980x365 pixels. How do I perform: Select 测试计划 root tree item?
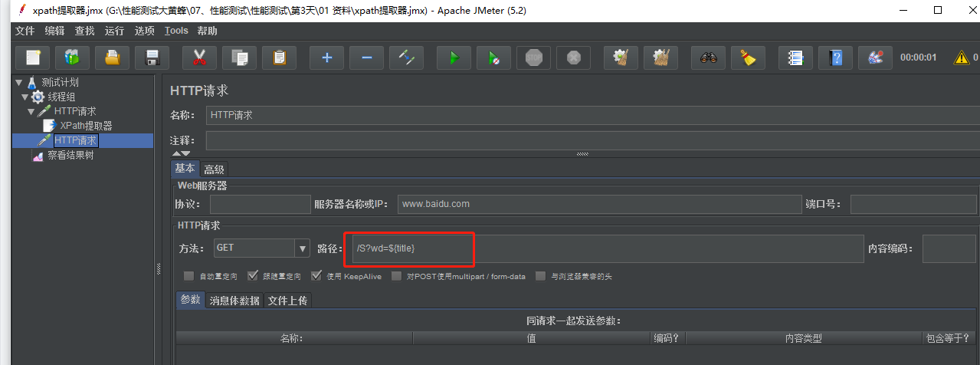(x=60, y=82)
